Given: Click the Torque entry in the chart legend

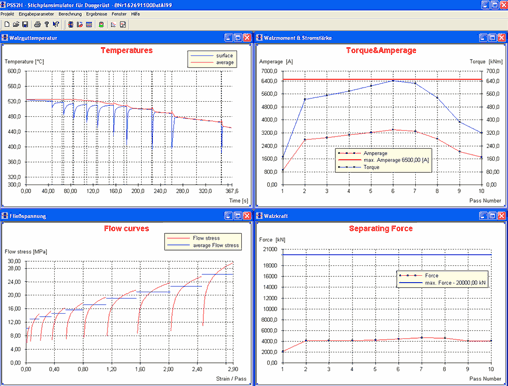Looking at the screenshot, I should pos(371,167).
